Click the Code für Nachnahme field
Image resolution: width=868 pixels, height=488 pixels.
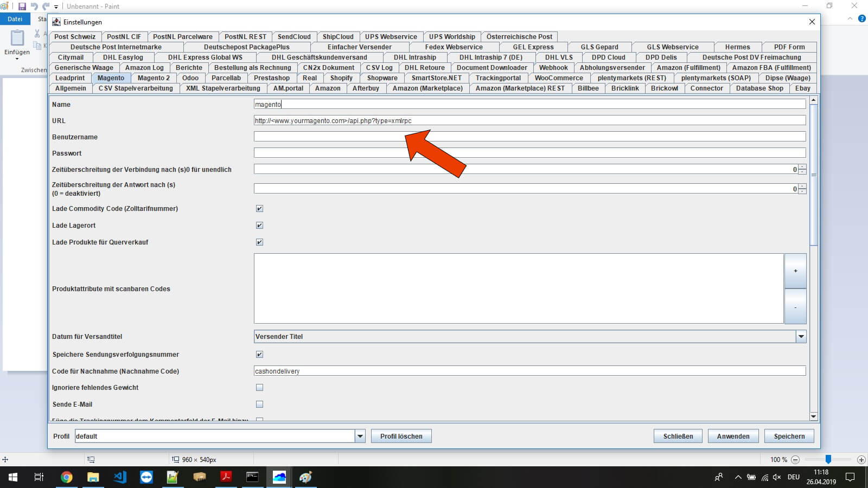530,371
